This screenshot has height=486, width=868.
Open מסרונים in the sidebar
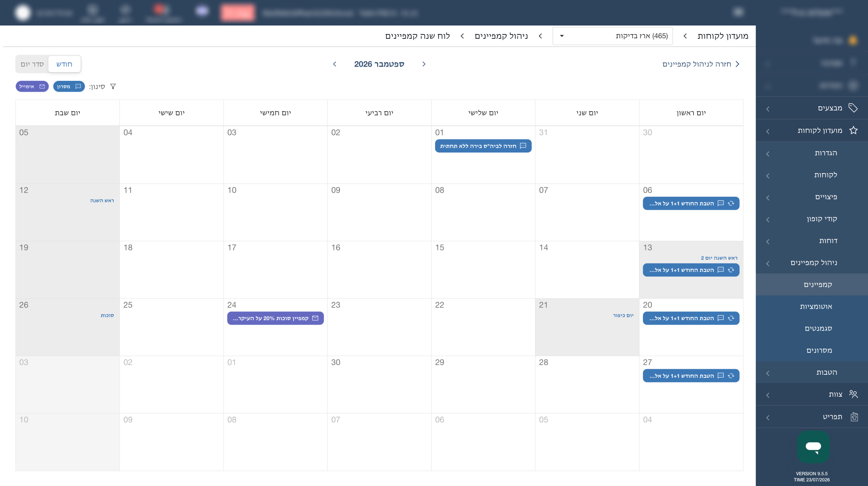tap(812, 350)
